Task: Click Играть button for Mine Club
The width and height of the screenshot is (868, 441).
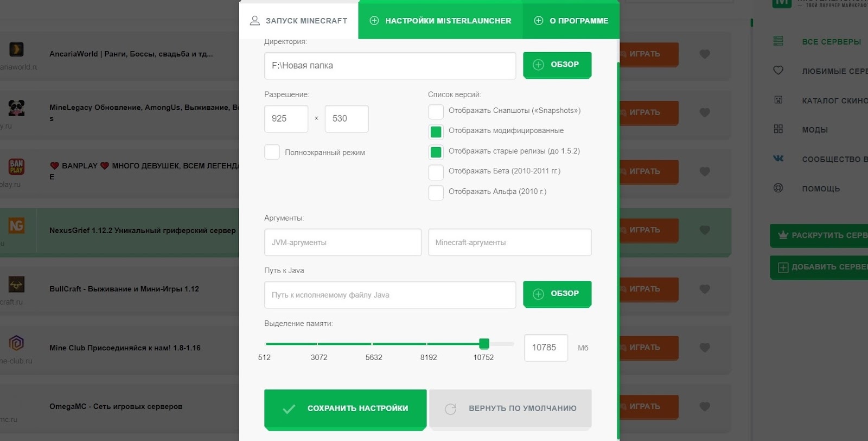Action: click(649, 348)
